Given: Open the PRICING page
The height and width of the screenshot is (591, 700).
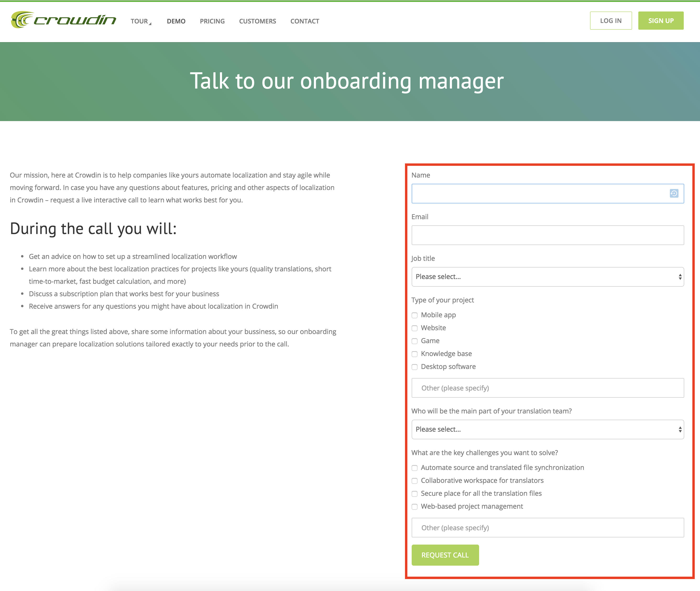Looking at the screenshot, I should point(212,21).
